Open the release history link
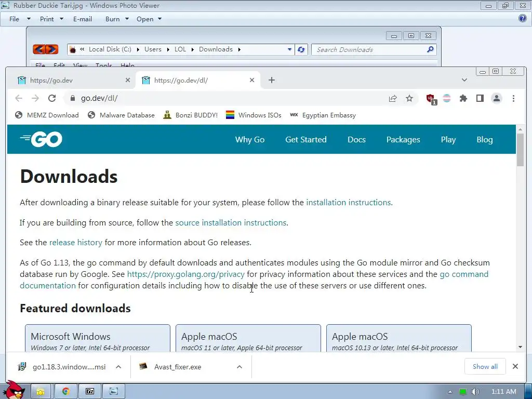Image resolution: width=532 pixels, height=399 pixels. 76,242
